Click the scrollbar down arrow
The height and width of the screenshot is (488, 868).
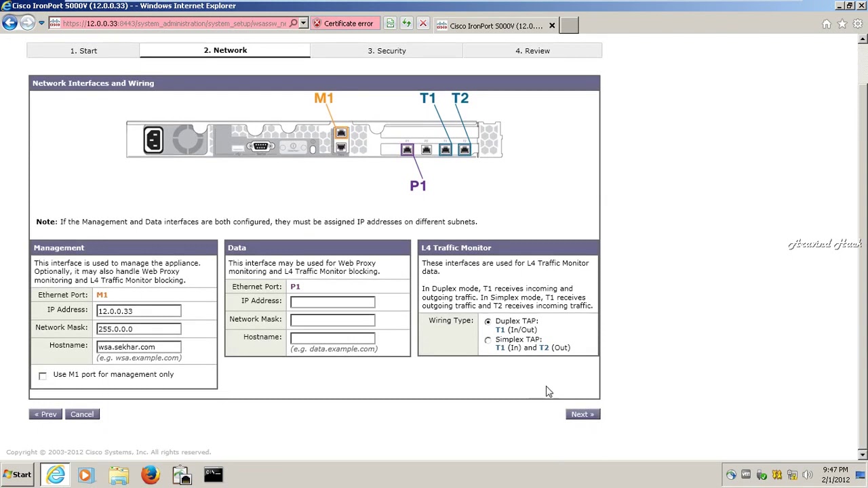tap(863, 455)
